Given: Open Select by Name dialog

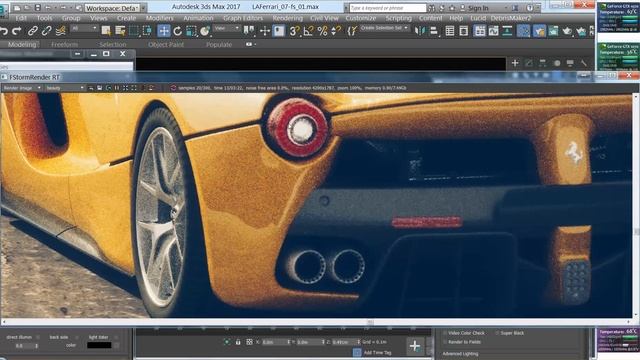Looking at the screenshot, I should [120, 31].
